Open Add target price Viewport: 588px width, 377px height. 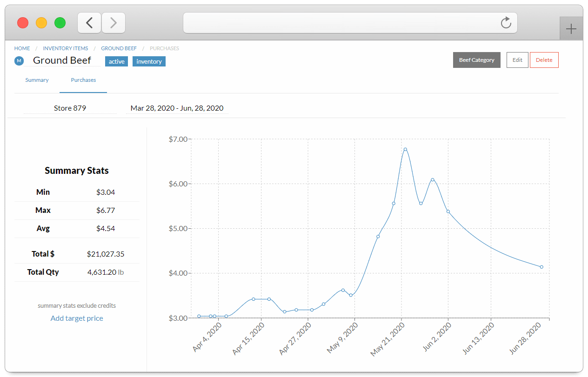76,318
